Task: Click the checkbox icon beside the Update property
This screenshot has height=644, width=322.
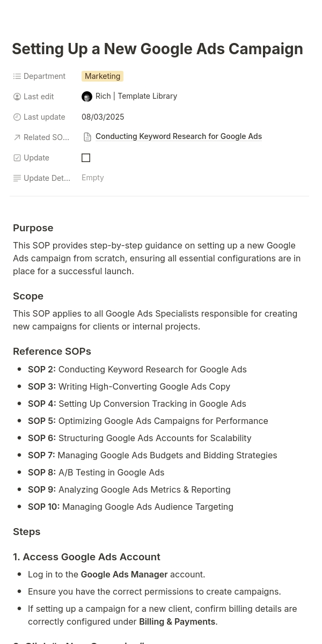Action: [x=17, y=158]
